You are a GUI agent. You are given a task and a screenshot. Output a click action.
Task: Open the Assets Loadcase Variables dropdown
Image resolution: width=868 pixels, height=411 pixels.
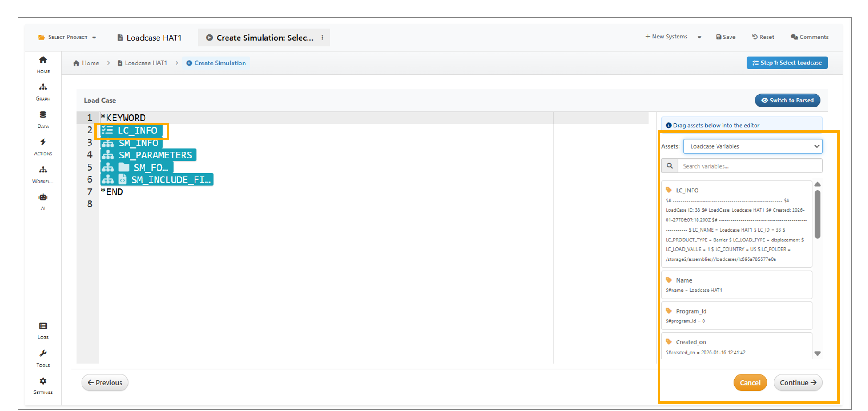(x=752, y=146)
